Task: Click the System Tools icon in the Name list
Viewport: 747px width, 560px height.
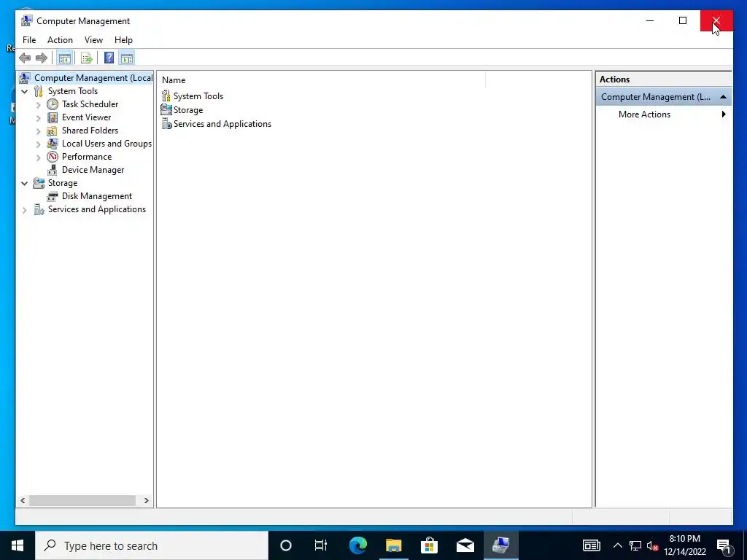Action: point(166,96)
